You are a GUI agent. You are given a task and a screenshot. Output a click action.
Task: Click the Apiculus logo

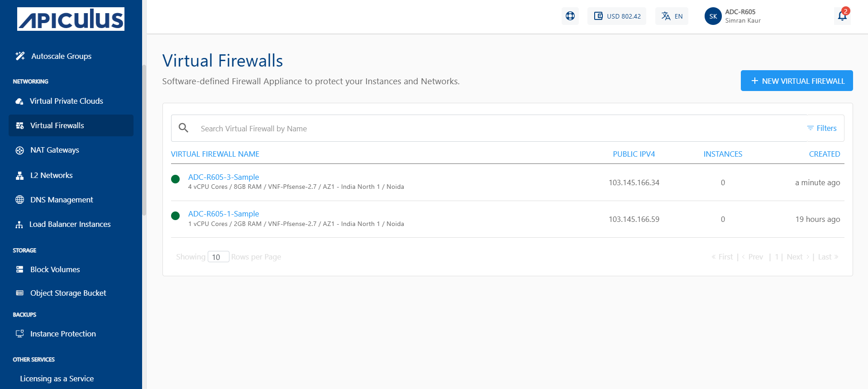(71, 19)
